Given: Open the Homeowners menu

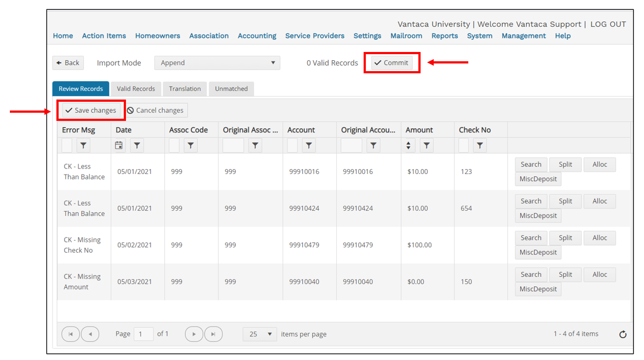Looking at the screenshot, I should pyautogui.click(x=158, y=36).
